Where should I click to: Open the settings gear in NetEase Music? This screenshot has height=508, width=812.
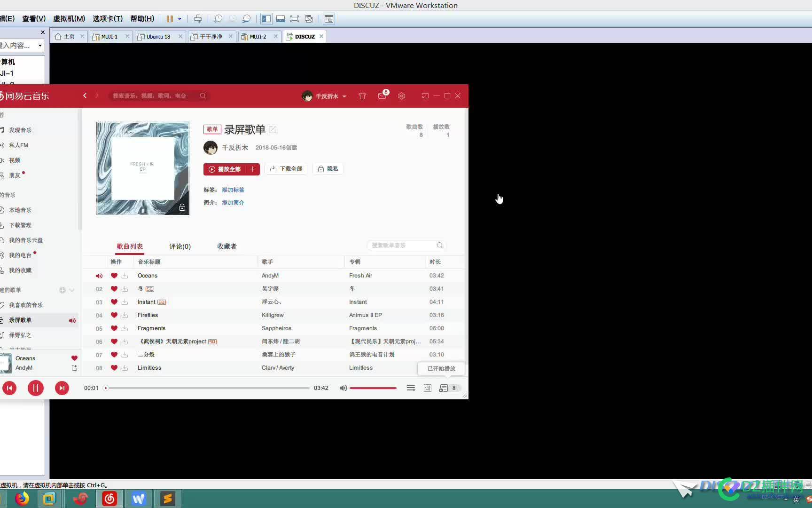401,96
